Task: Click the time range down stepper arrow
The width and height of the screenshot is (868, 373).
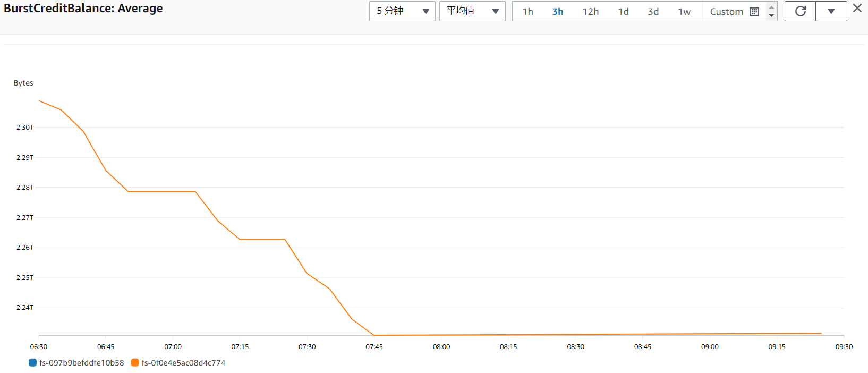Action: tap(772, 16)
